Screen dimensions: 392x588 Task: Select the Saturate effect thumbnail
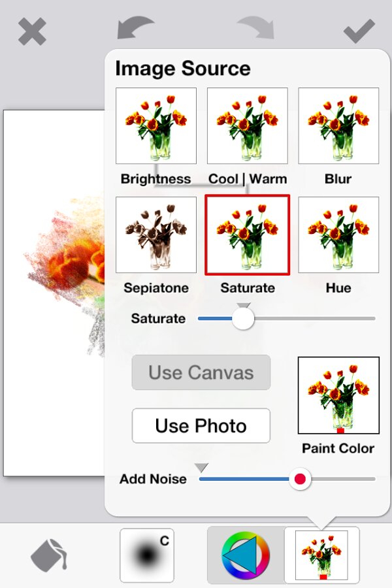click(248, 235)
